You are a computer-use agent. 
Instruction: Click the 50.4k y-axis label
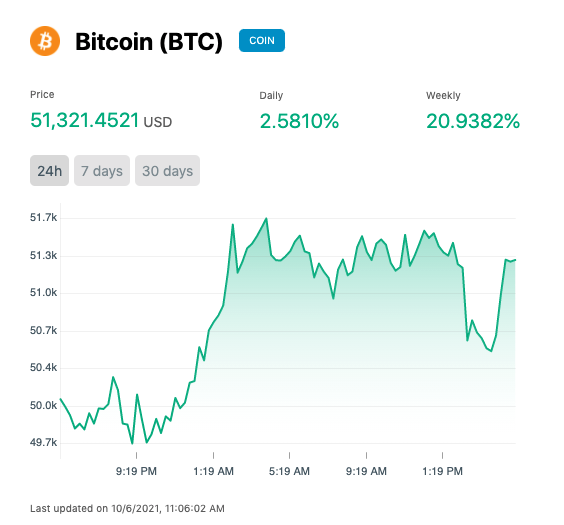coord(44,368)
